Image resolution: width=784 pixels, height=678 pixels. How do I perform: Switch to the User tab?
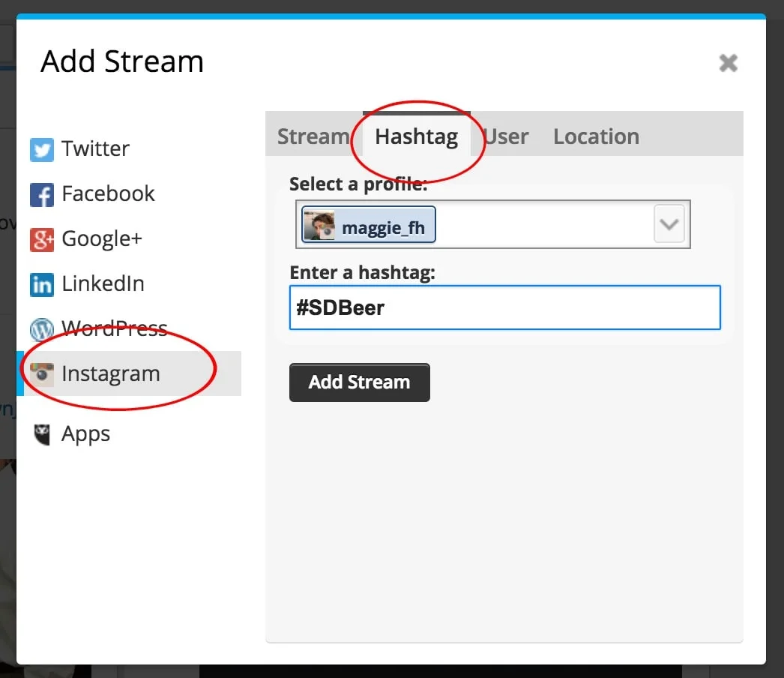click(507, 136)
